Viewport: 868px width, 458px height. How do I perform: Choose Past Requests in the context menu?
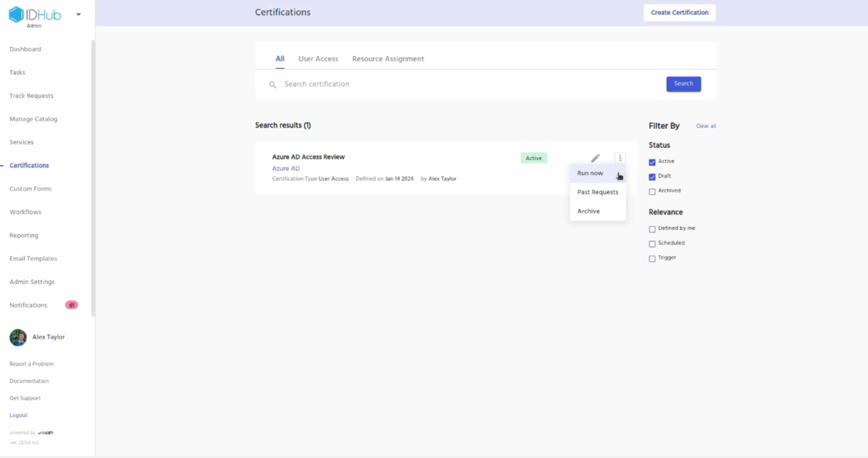tap(597, 192)
